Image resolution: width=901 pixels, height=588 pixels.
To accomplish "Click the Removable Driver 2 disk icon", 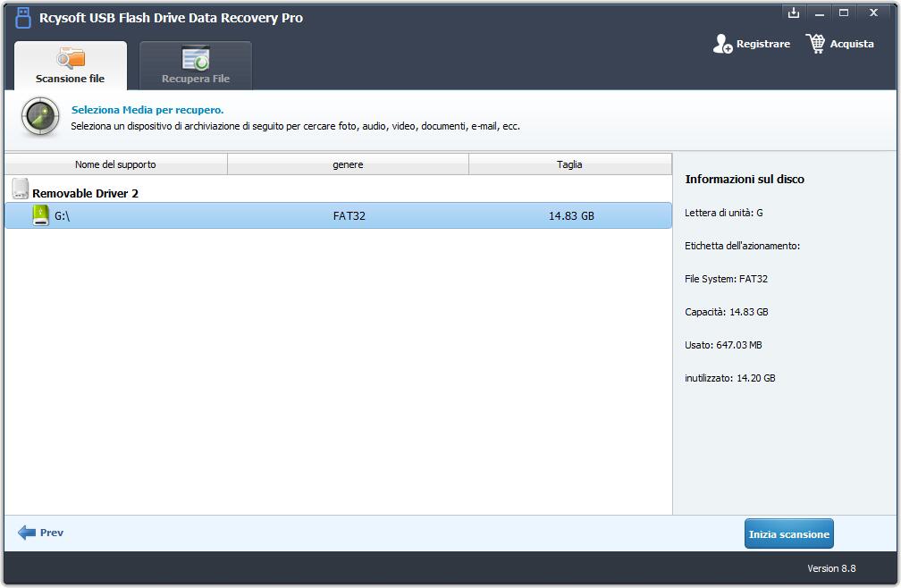I will click(x=20, y=189).
